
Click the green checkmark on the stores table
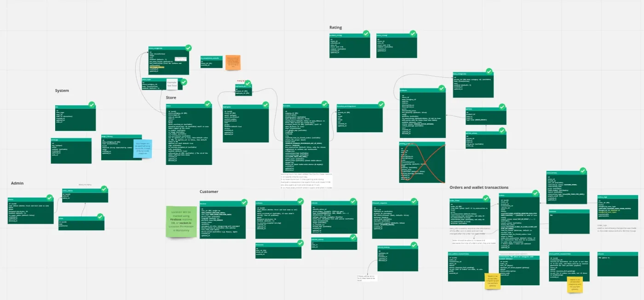(208, 105)
